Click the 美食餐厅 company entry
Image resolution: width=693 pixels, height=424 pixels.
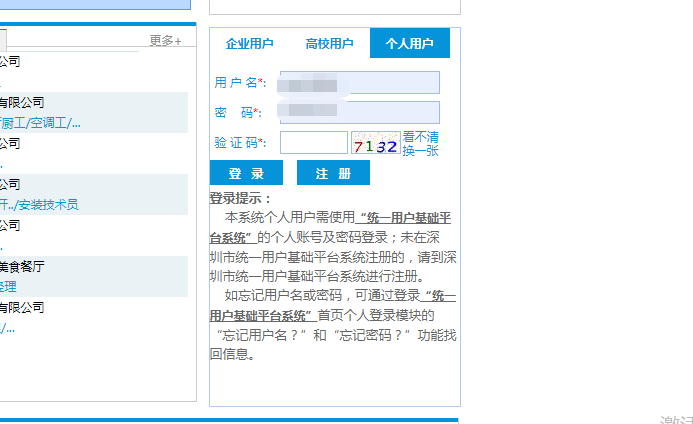point(22,267)
